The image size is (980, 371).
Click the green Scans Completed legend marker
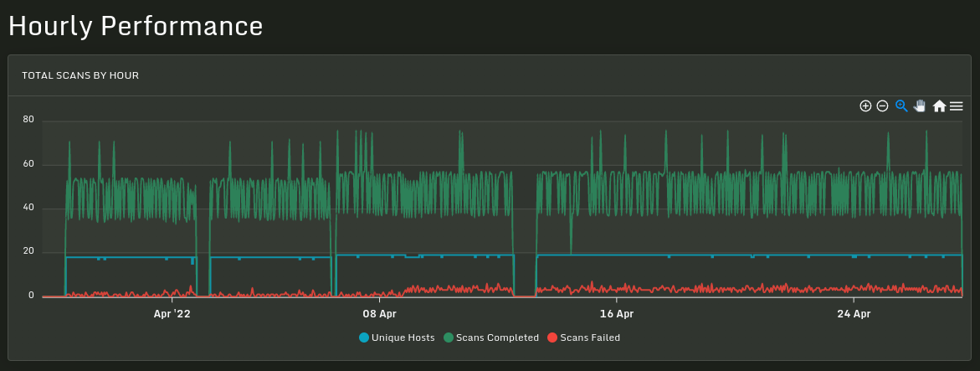448,338
